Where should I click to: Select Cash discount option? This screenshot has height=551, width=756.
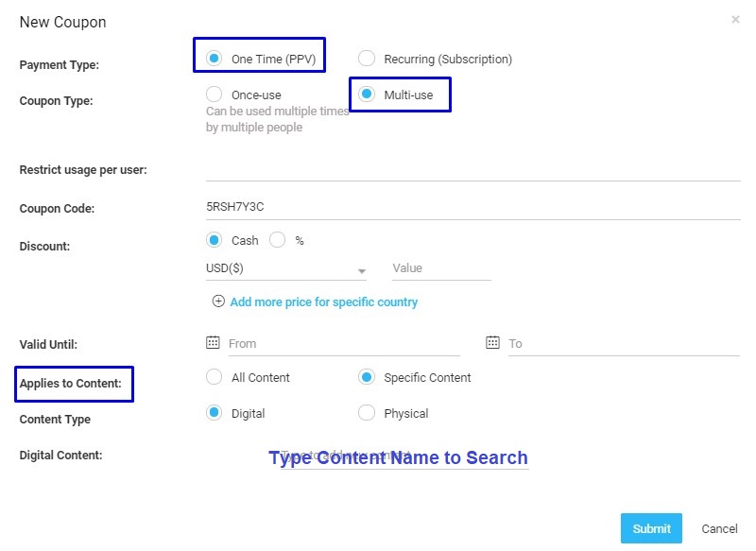[x=215, y=240]
